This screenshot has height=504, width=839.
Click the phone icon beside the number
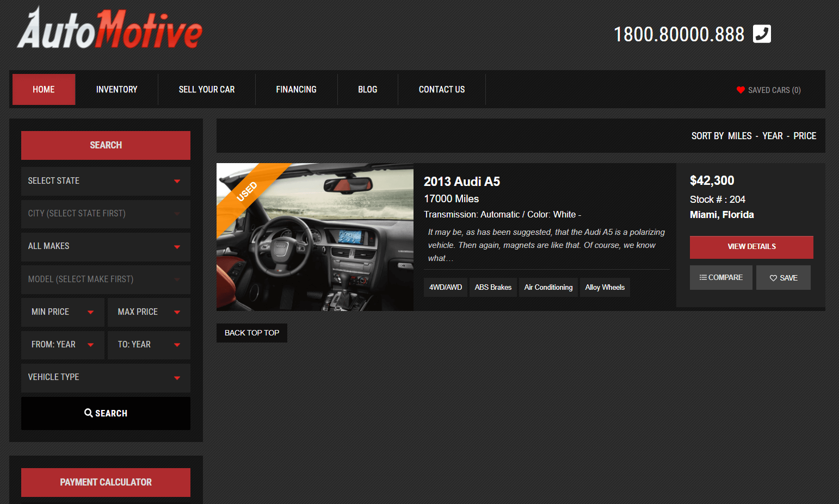click(762, 34)
